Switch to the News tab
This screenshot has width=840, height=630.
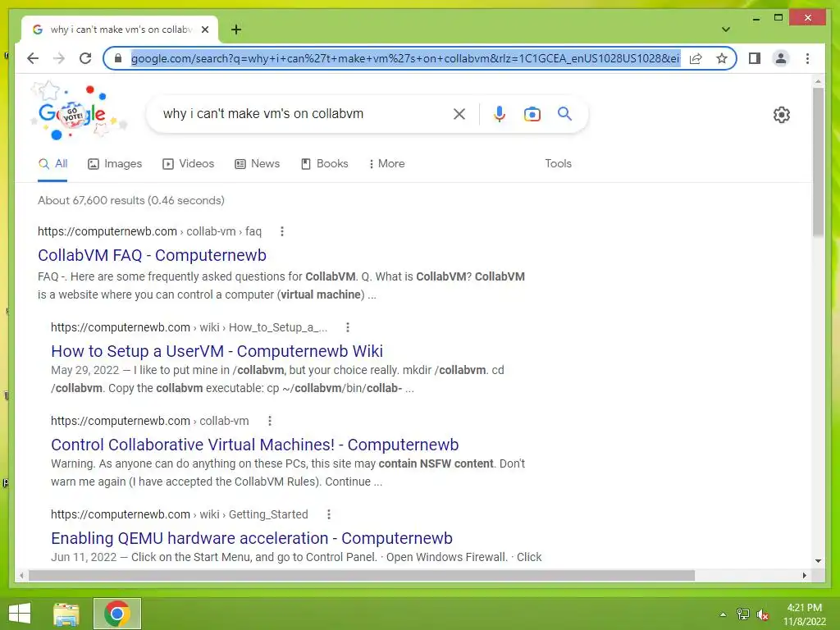click(x=257, y=164)
